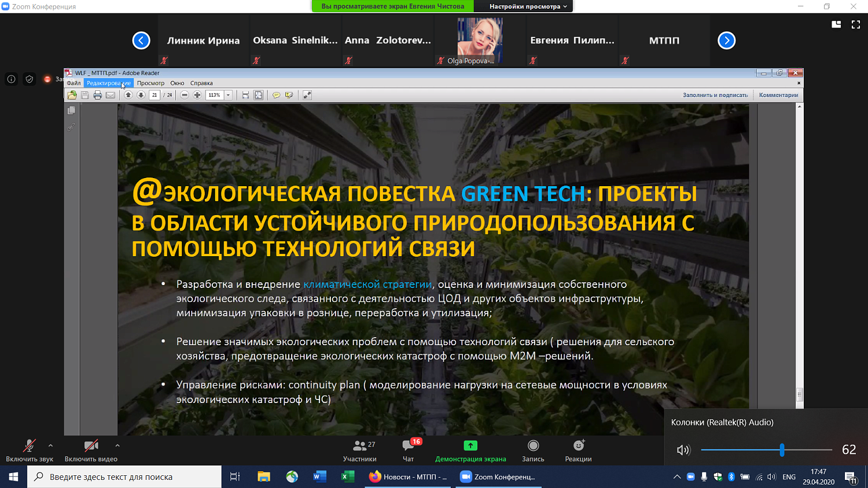Go to next page with down arrow
Image resolution: width=868 pixels, height=488 pixels.
click(x=141, y=95)
